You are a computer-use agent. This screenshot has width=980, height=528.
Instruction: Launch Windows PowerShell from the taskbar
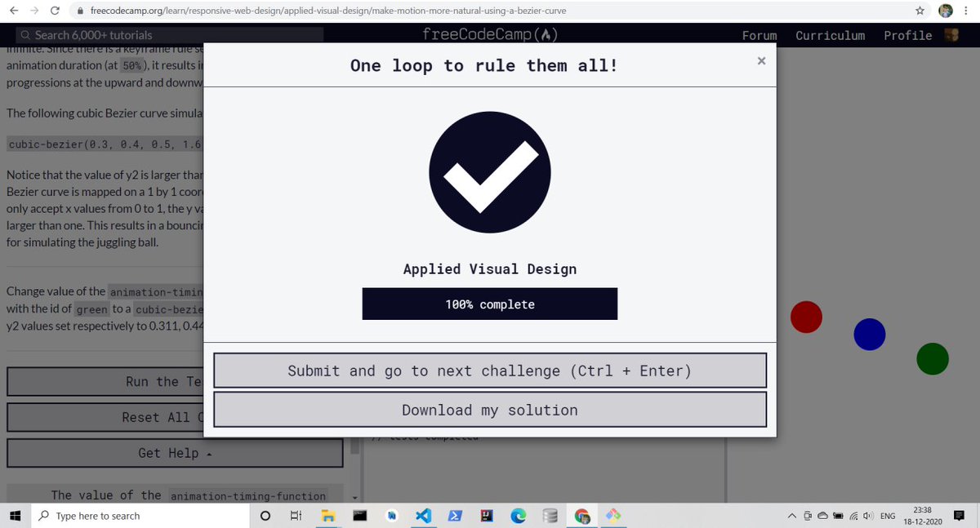(455, 516)
